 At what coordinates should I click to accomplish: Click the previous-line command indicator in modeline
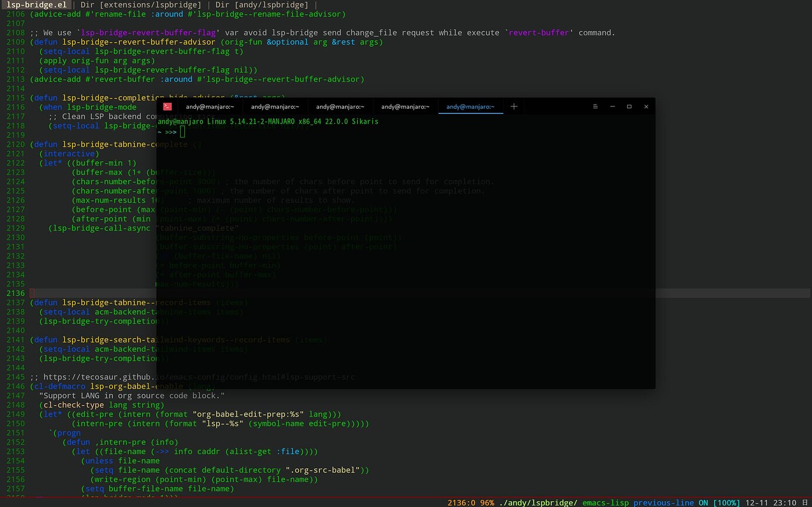pyautogui.click(x=665, y=503)
